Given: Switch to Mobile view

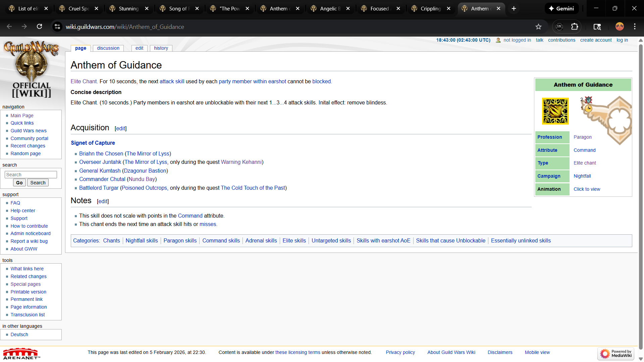Looking at the screenshot, I should pyautogui.click(x=537, y=352).
